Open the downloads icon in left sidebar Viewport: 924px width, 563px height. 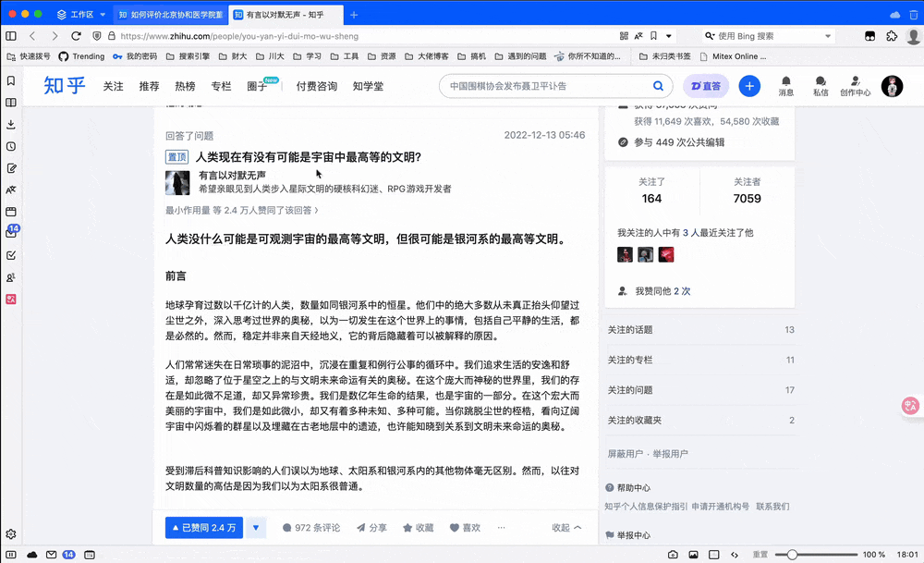(10, 125)
